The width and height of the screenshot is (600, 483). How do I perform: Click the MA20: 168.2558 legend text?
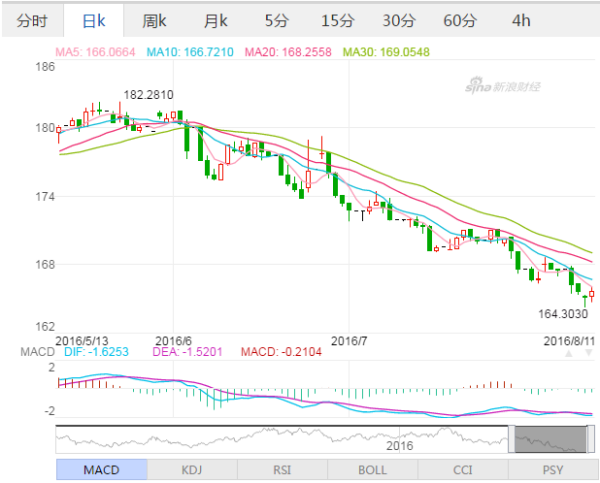[288, 52]
